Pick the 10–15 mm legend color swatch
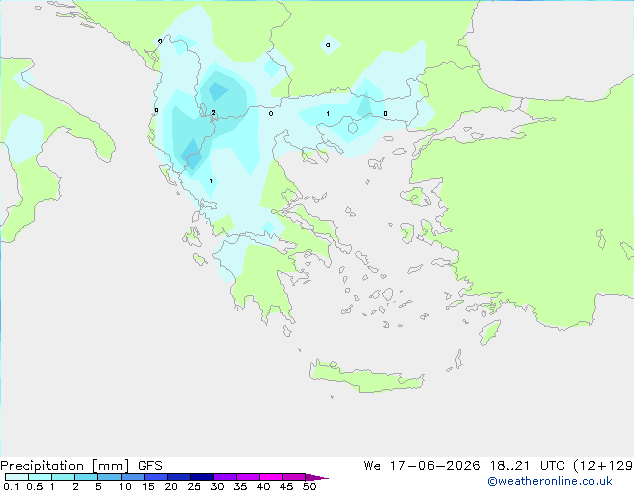Viewport: 634px width, 490px height. pyautogui.click(x=132, y=477)
